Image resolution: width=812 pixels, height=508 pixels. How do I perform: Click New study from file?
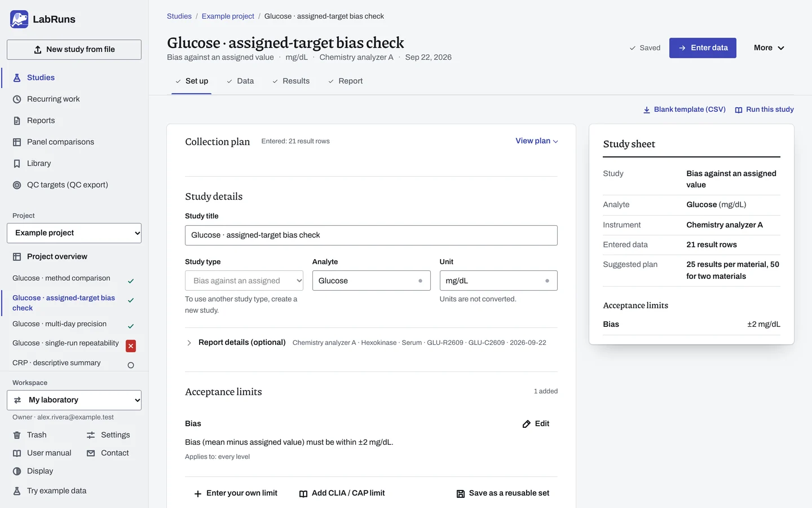(x=74, y=50)
